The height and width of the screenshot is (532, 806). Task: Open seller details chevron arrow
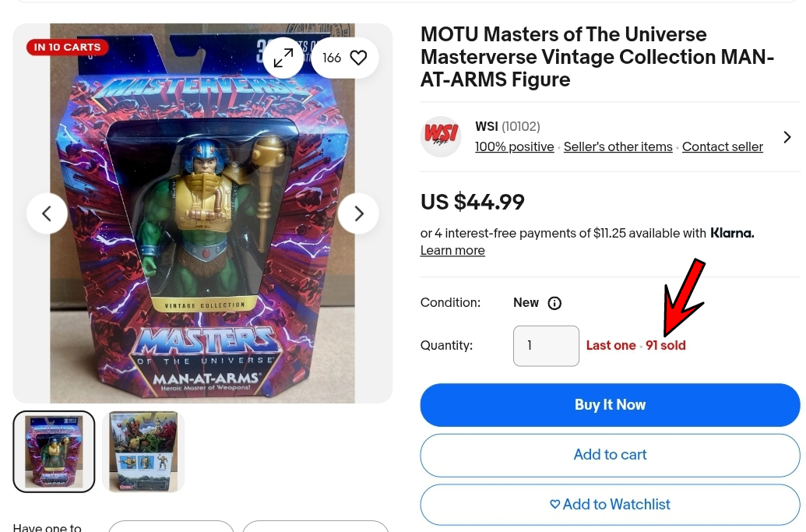click(x=787, y=137)
